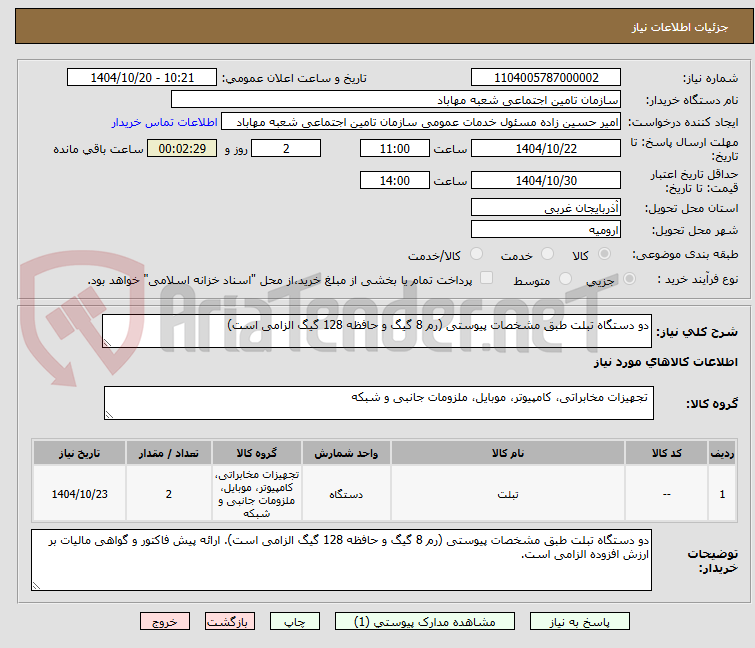Click the گروه کالا textarea
This screenshot has width=755, height=648.
378,403
